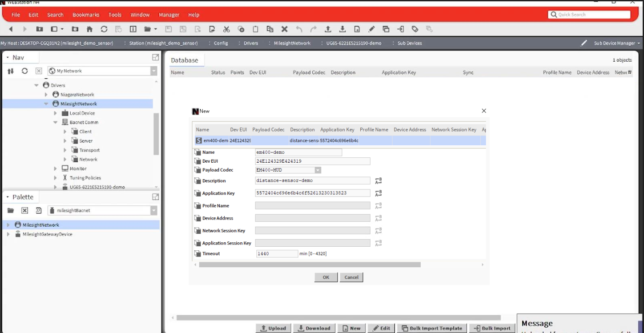Viewport: 644px width, 333px height.
Task: Click the bulk import arrow icon in the toolbar
Action: pyautogui.click(x=401, y=29)
